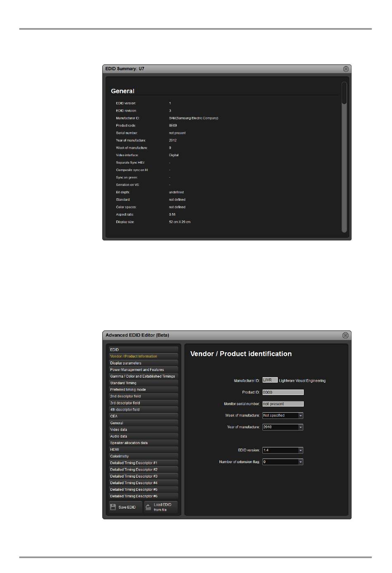Select the EDID menu item
This screenshot has height=573, width=392.
[x=144, y=350]
